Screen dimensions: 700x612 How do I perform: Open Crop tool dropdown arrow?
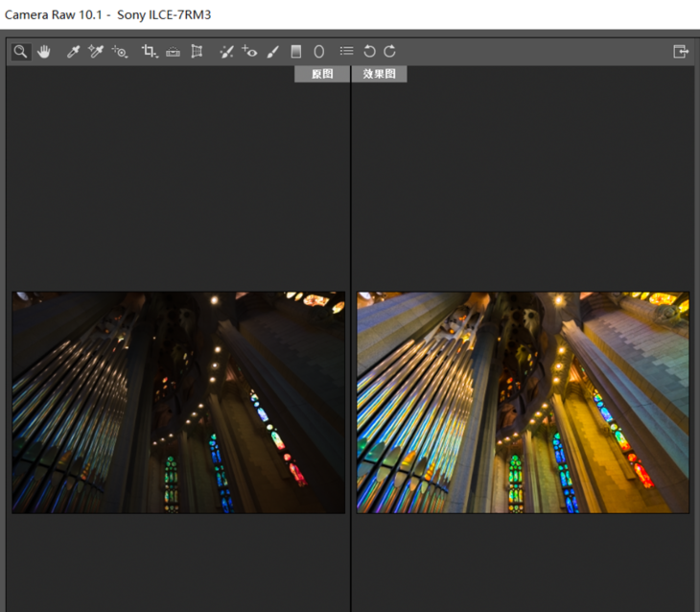[156, 57]
